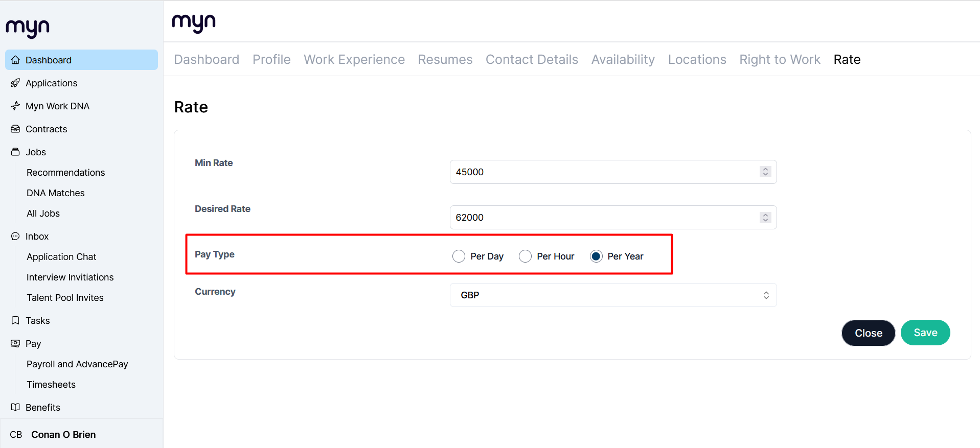
Task: Open the Work Experience tab
Action: click(x=354, y=59)
